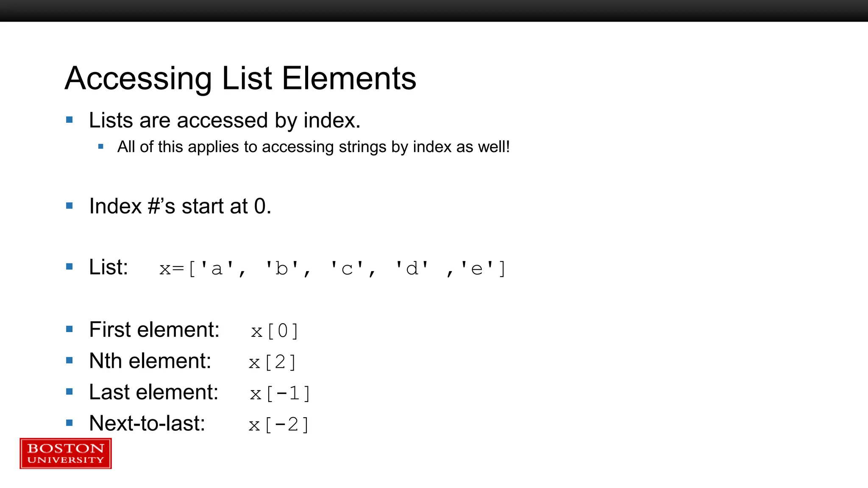Select the bullet before Lists are accessed
868x488 pixels.
tap(70, 120)
